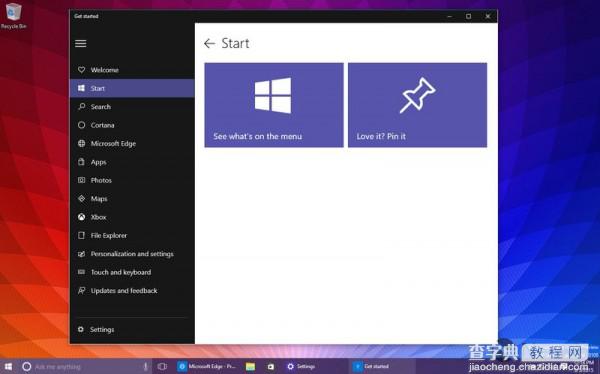The width and height of the screenshot is (600, 374).
Task: Open the Store icon on the taskbar
Action: [271, 366]
